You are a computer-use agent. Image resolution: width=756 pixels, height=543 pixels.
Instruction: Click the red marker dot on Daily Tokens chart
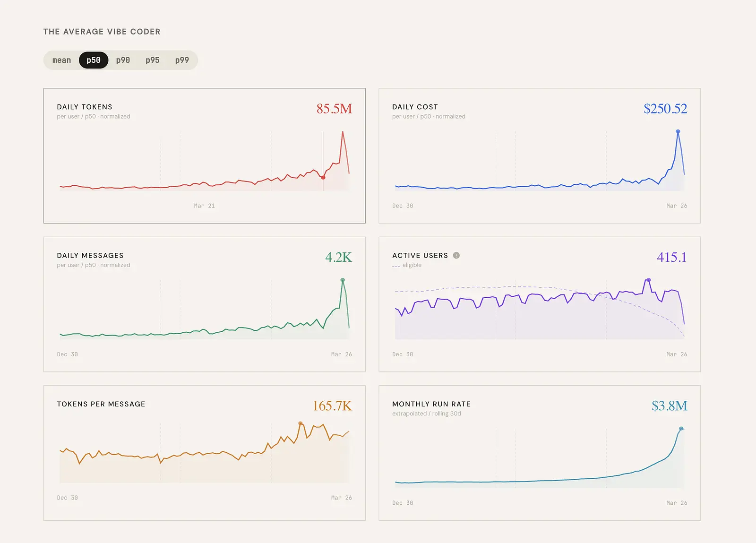[323, 177]
